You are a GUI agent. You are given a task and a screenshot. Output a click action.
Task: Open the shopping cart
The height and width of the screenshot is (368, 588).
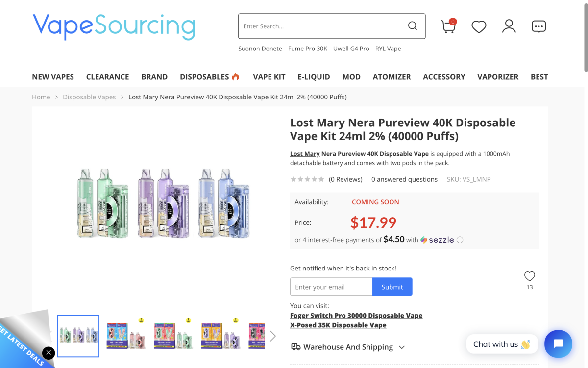[x=448, y=26]
